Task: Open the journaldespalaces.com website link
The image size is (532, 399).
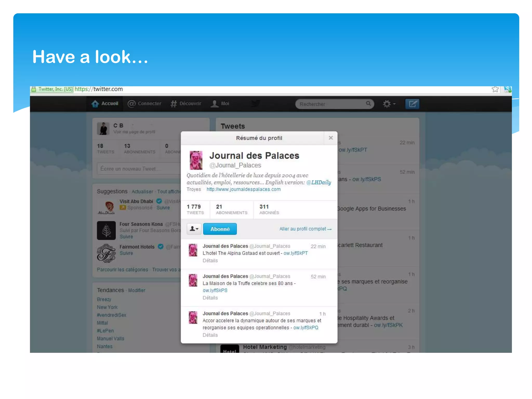Action: click(x=244, y=189)
